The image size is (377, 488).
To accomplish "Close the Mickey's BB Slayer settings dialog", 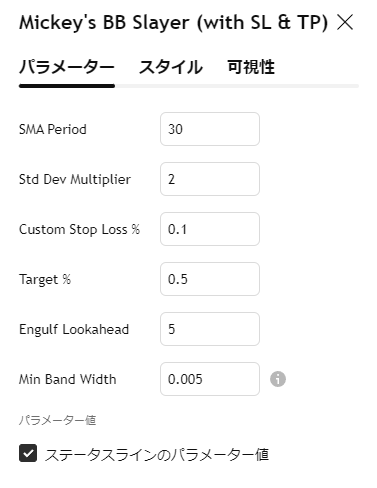I will tap(345, 23).
